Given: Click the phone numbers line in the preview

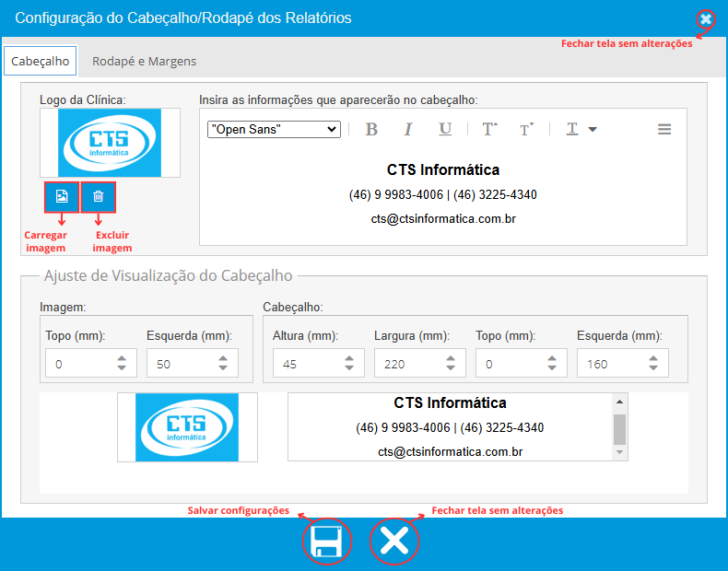Looking at the screenshot, I should coord(450,427).
